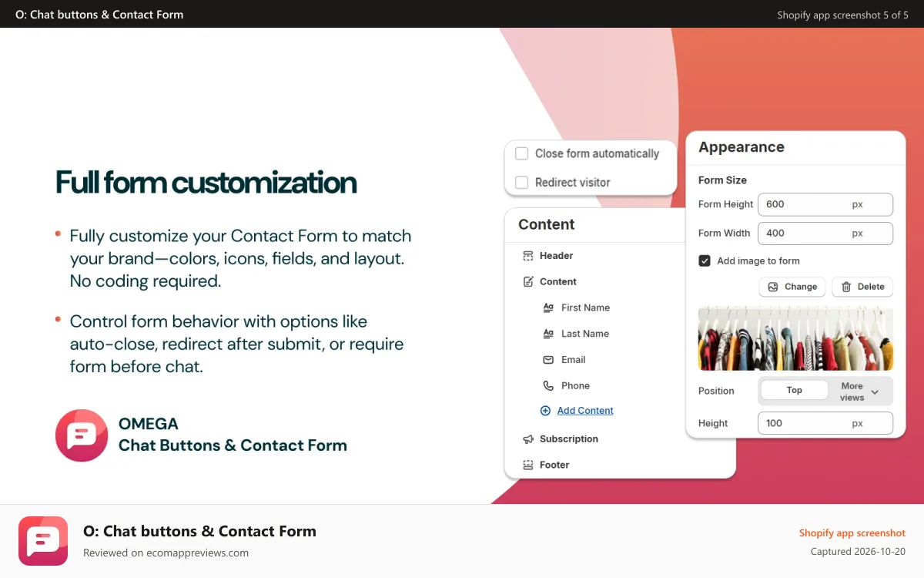This screenshot has height=578, width=924.
Task: Click the OMEGA brand name text
Action: [149, 424]
